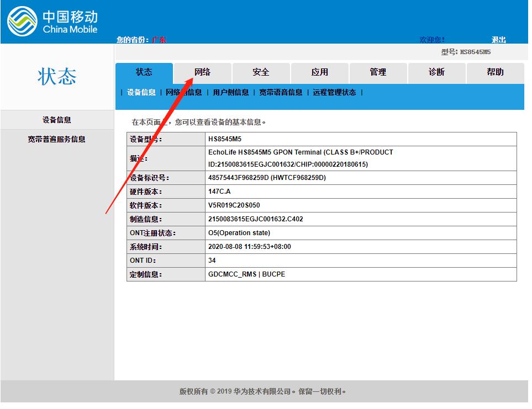Open the 安全 tab
Screen dimensions: 532x409
(x=261, y=72)
